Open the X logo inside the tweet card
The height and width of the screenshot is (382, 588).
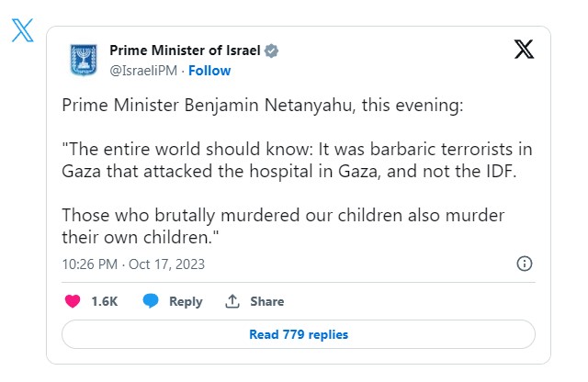[524, 49]
